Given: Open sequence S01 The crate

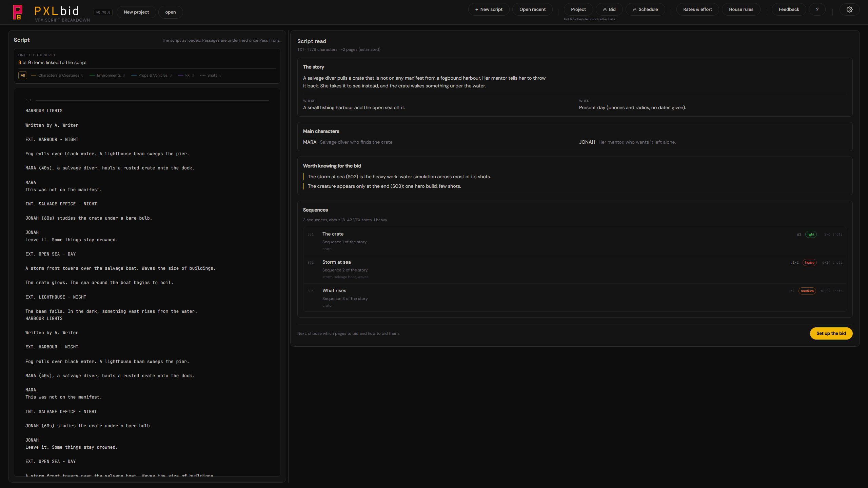Looking at the screenshot, I should 575,241.
